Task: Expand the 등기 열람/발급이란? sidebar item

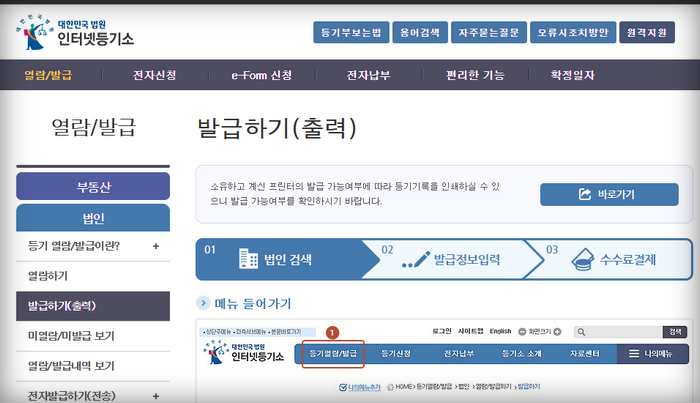Action: tap(156, 246)
